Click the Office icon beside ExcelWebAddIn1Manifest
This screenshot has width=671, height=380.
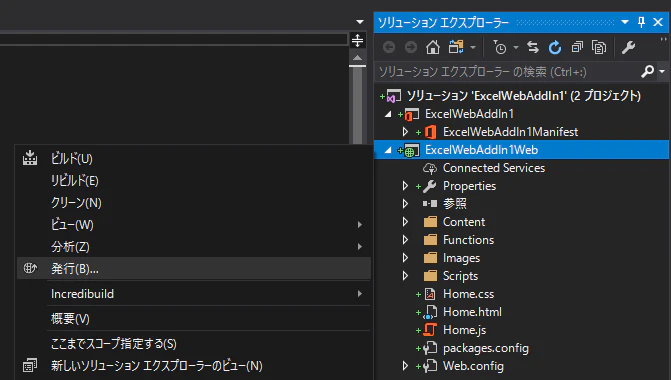[x=430, y=132]
